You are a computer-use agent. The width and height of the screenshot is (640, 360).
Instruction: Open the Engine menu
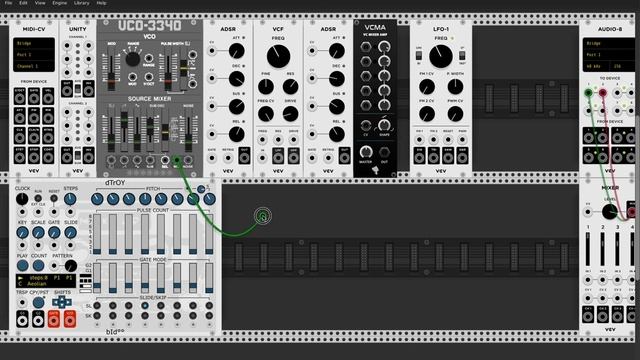pos(60,3)
